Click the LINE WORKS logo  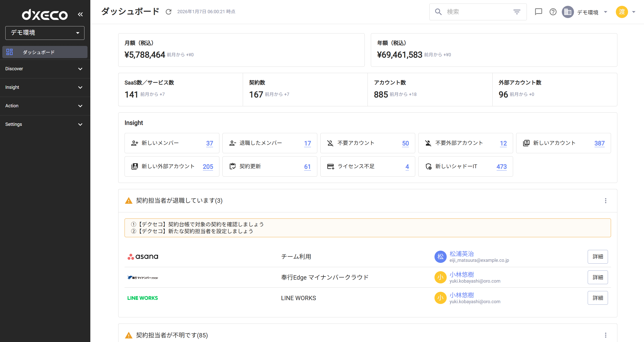click(x=142, y=298)
